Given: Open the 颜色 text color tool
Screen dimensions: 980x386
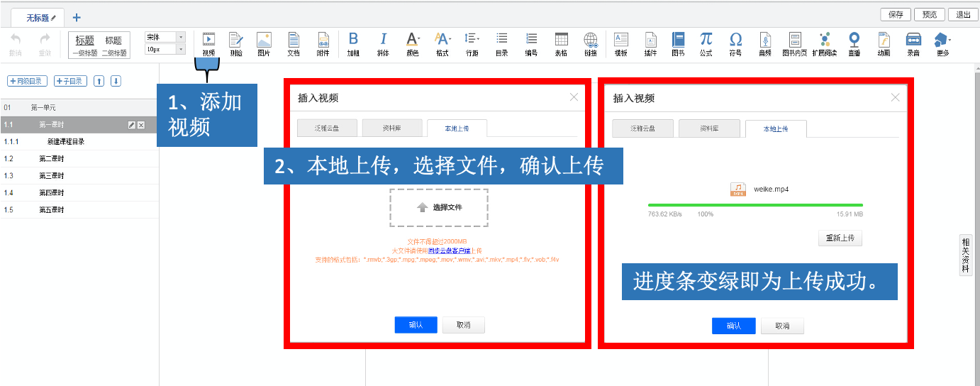Looking at the screenshot, I should (x=413, y=39).
